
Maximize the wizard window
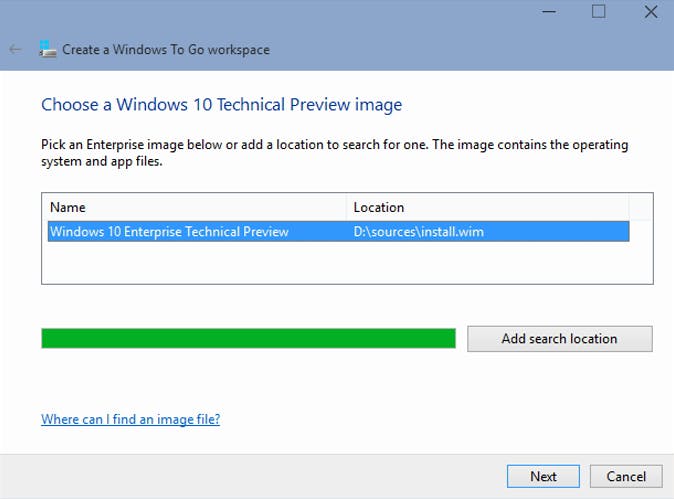(x=598, y=11)
